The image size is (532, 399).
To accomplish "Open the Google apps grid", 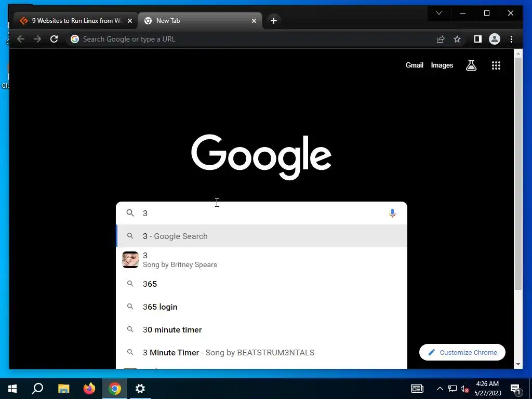I will [x=496, y=65].
